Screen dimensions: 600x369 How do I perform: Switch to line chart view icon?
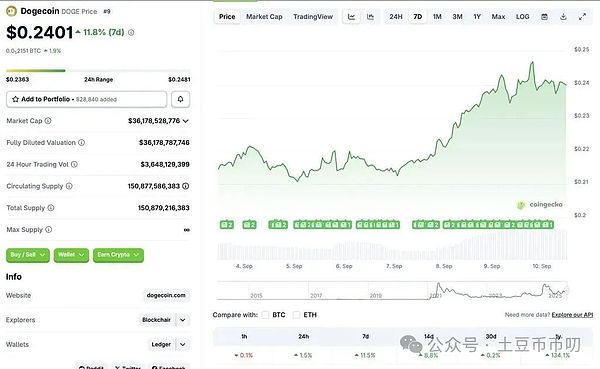tap(351, 17)
